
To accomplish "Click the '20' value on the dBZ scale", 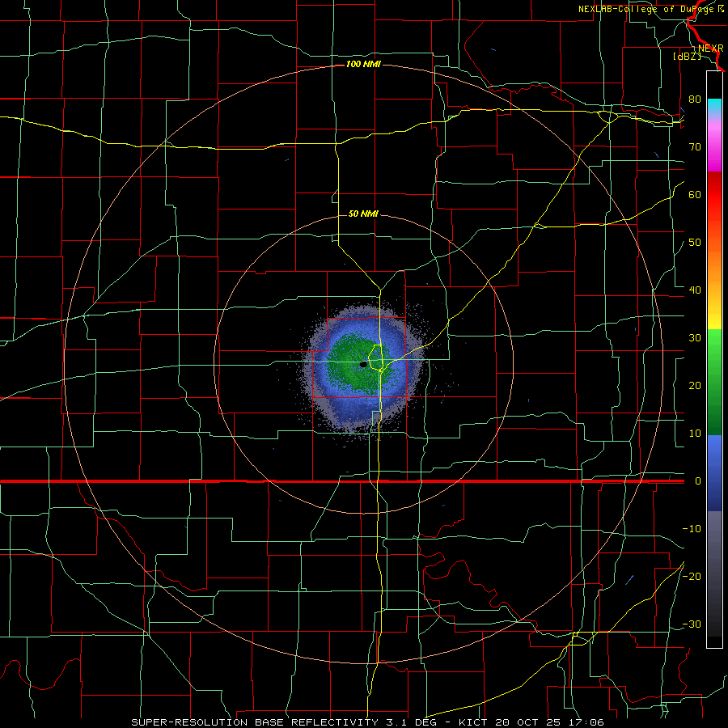I will point(695,386).
